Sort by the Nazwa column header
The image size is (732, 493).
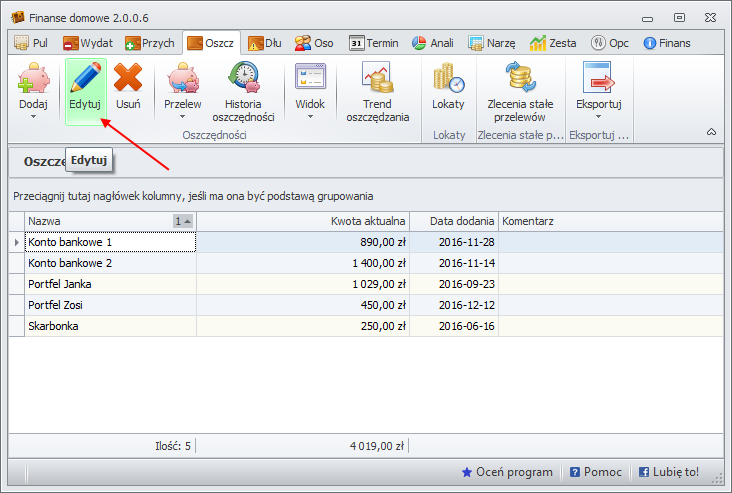[x=100, y=221]
